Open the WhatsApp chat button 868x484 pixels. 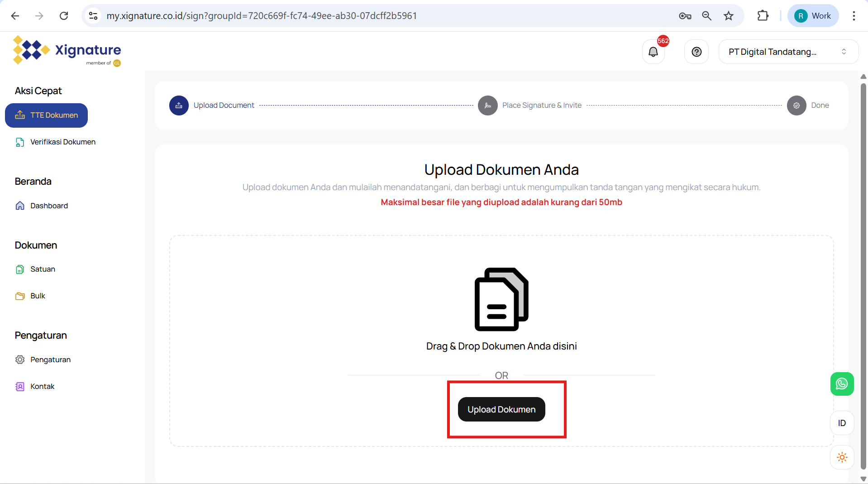(x=842, y=384)
